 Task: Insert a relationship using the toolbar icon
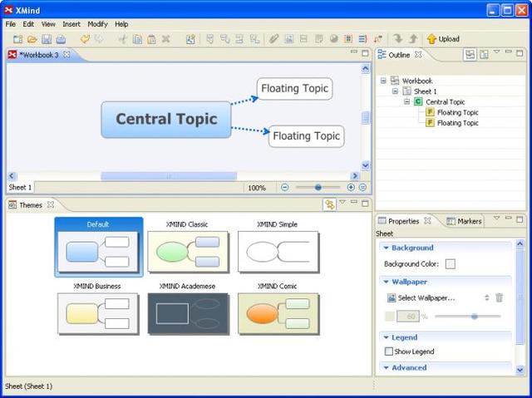(x=377, y=39)
